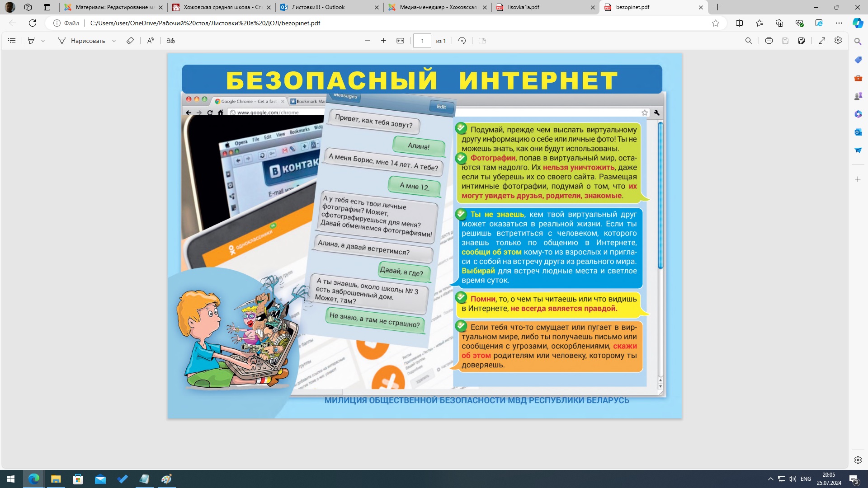The height and width of the screenshot is (488, 868).
Task: Add app to sidebar
Action: click(x=858, y=179)
